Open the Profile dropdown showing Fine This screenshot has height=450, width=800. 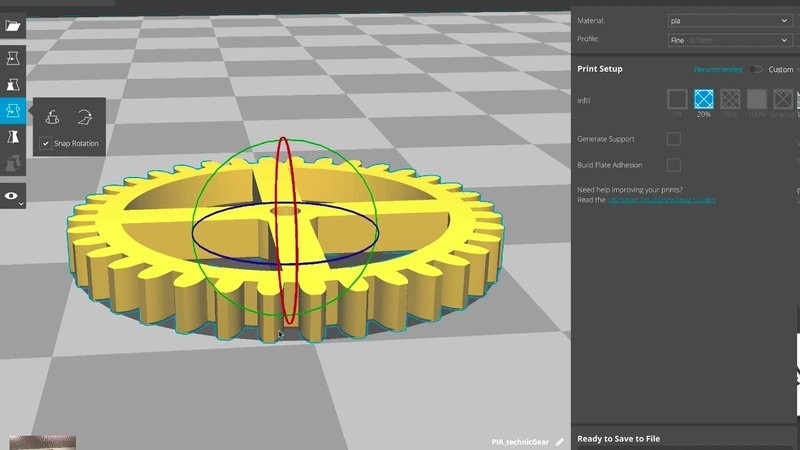[730, 40]
